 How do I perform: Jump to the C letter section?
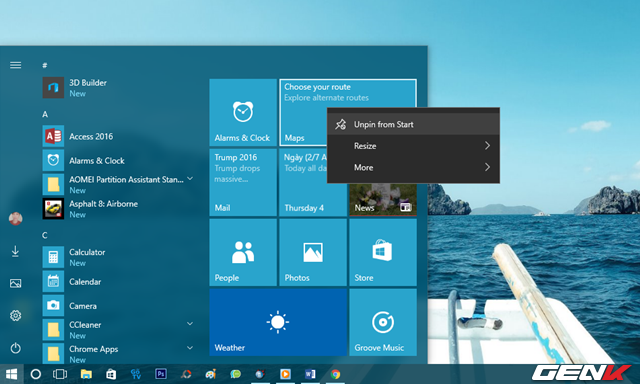click(x=45, y=235)
